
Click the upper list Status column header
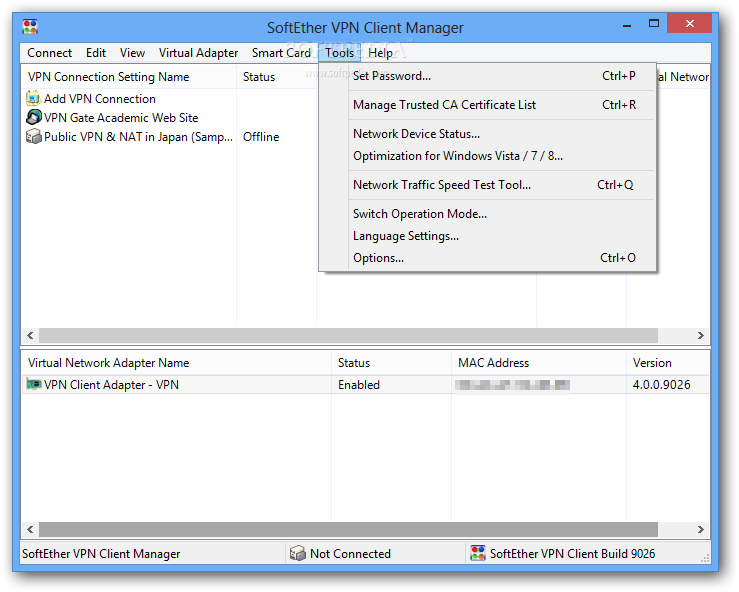pos(277,77)
